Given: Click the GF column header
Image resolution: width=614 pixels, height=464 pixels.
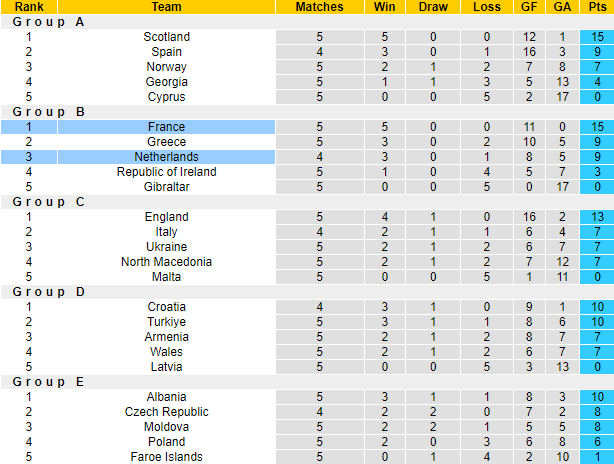Looking at the screenshot, I should click(x=530, y=7).
